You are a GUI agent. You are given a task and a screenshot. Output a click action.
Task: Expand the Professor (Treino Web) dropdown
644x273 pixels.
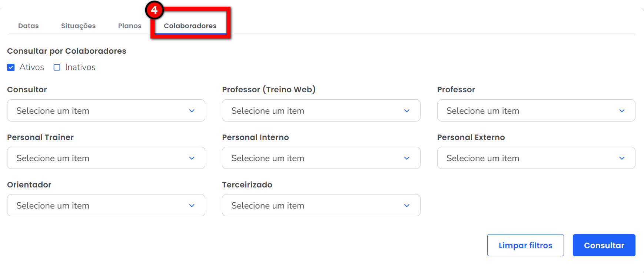click(321, 110)
